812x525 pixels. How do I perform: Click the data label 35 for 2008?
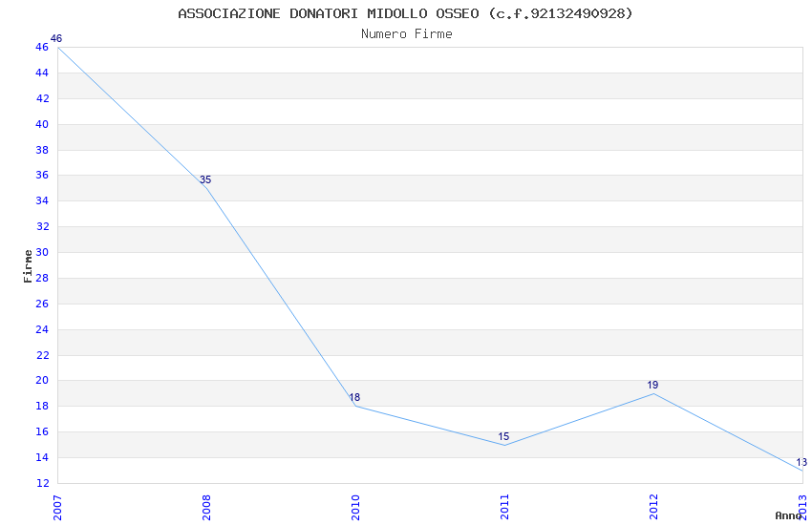(x=205, y=179)
